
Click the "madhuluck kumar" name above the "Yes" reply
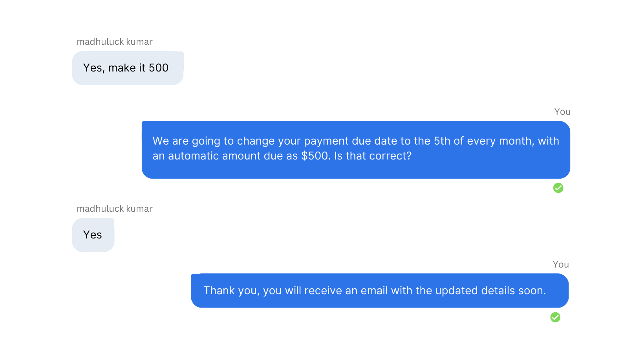click(x=115, y=209)
